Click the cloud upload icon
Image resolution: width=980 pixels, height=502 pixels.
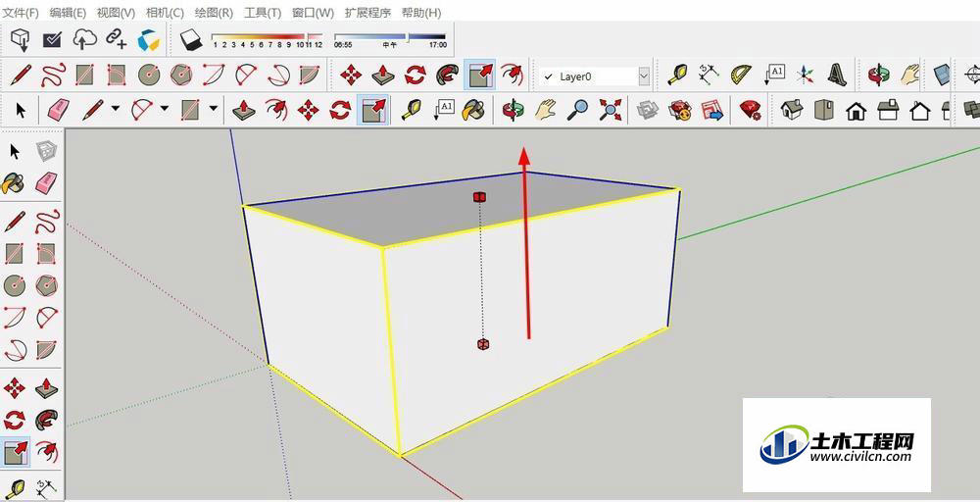click(84, 39)
